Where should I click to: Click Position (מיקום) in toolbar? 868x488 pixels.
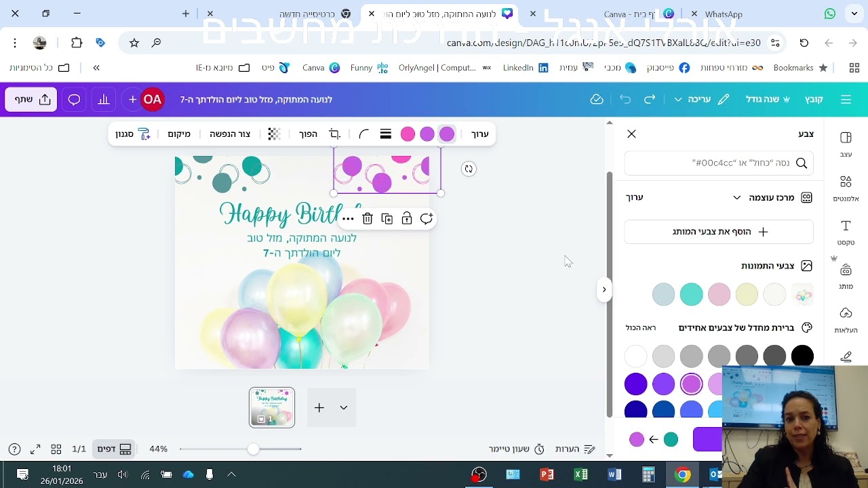[x=179, y=134]
